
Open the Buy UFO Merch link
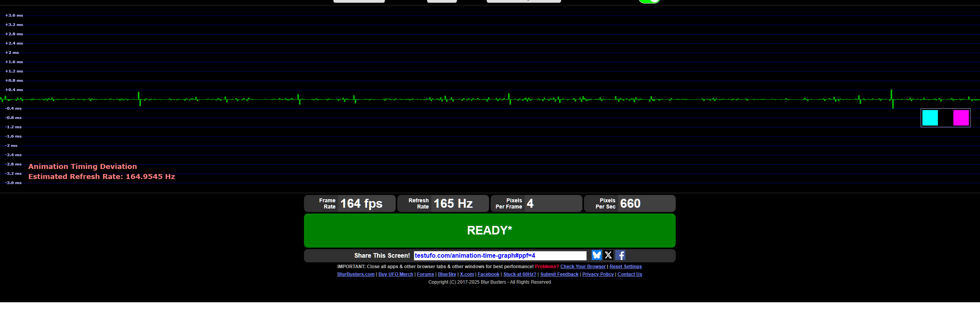tap(396, 274)
